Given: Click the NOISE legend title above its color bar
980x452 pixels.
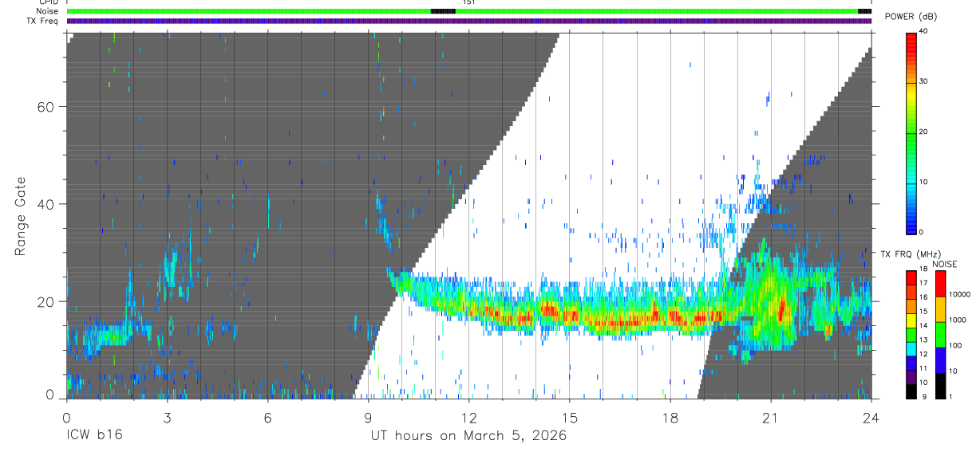Looking at the screenshot, I should pyautogui.click(x=944, y=264).
